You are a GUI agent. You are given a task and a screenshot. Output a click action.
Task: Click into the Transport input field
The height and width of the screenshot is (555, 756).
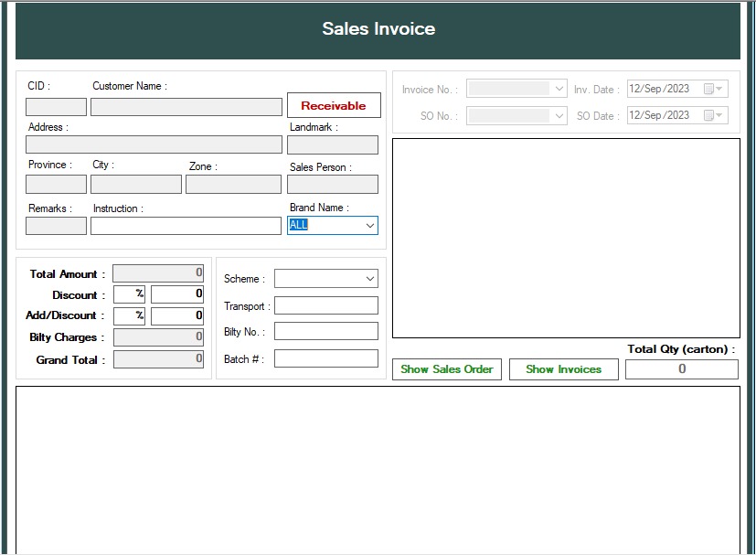click(x=325, y=305)
